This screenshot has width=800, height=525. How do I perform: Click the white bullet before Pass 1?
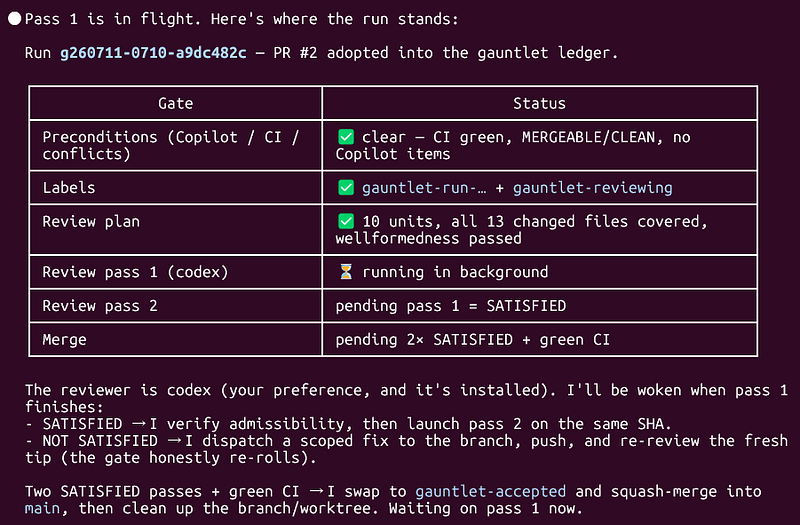click(x=15, y=19)
